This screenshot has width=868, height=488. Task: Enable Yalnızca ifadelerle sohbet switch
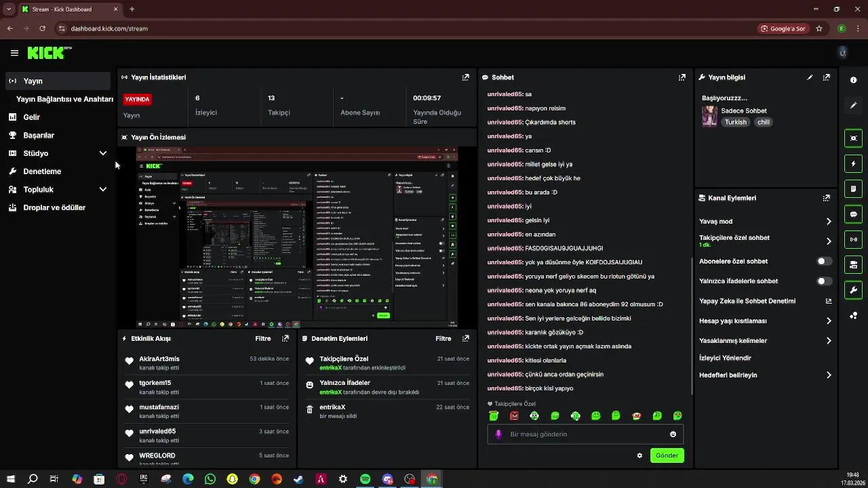coord(824,281)
